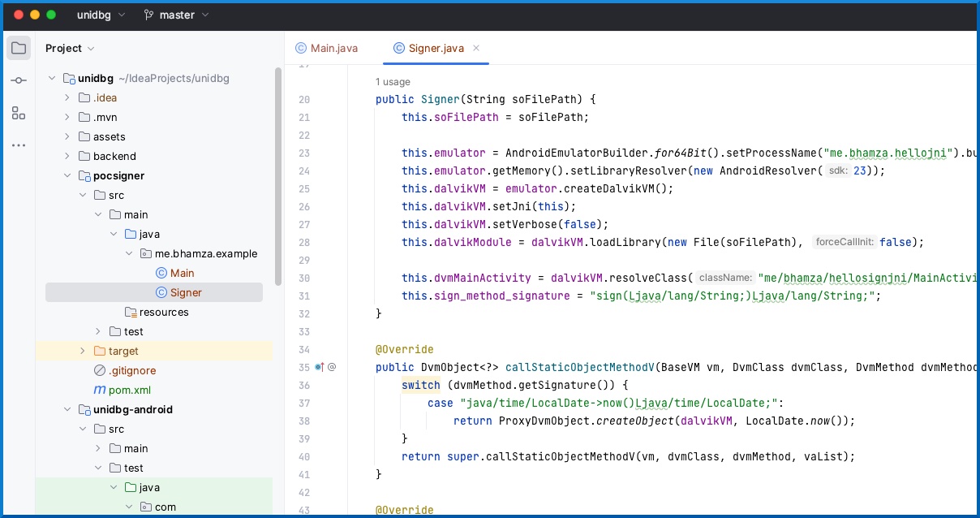Click the 1 usage hint above the Signer constructor

pyautogui.click(x=392, y=82)
